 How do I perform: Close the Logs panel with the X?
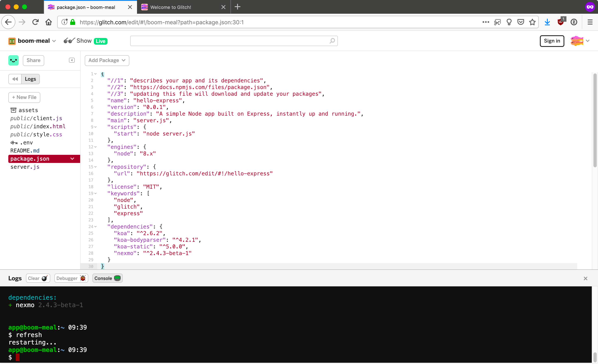tap(585, 278)
